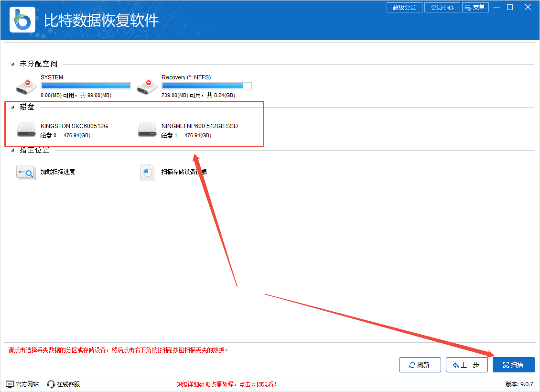
Task: Collapse the 指定位置 section
Action: click(13, 150)
